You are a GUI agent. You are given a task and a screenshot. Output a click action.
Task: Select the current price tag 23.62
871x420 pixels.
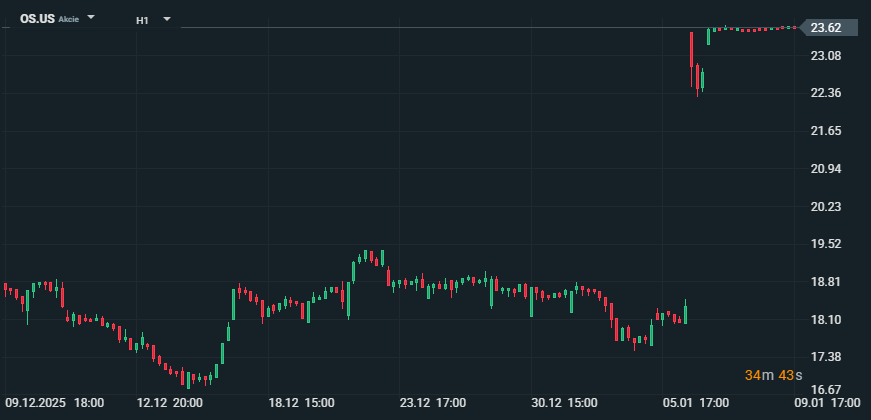[825, 28]
